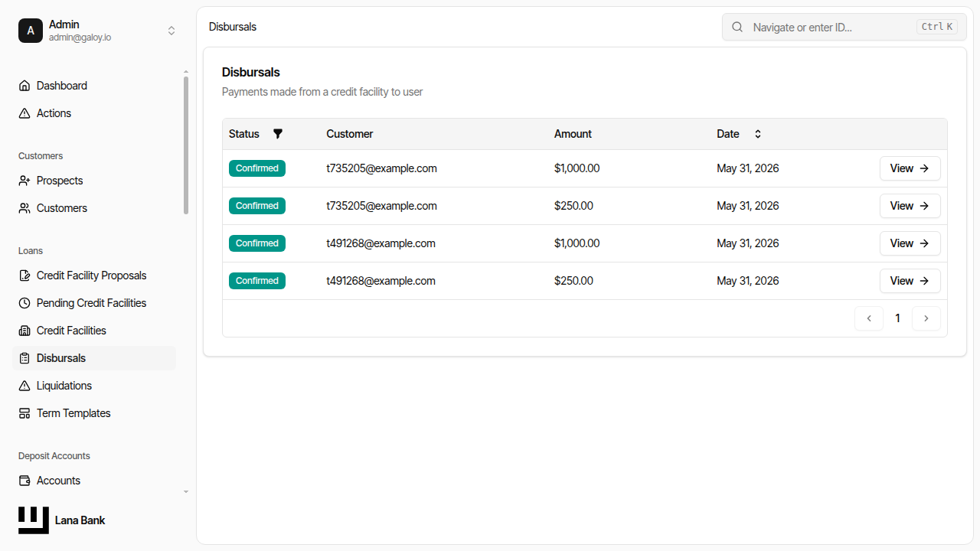This screenshot has width=980, height=551.
Task: Focus the Navigate or enter ID search field
Action: pyautogui.click(x=844, y=27)
